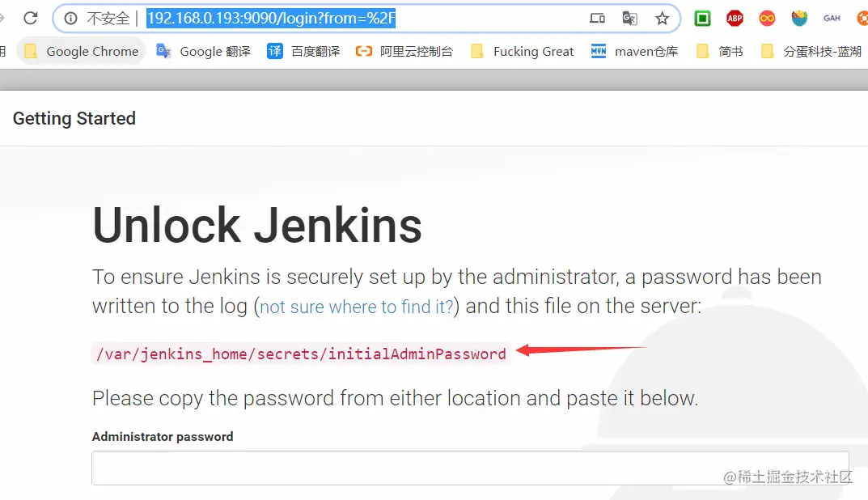Focus the Administrator password field
Image resolution: width=868 pixels, height=500 pixels.
click(x=470, y=468)
